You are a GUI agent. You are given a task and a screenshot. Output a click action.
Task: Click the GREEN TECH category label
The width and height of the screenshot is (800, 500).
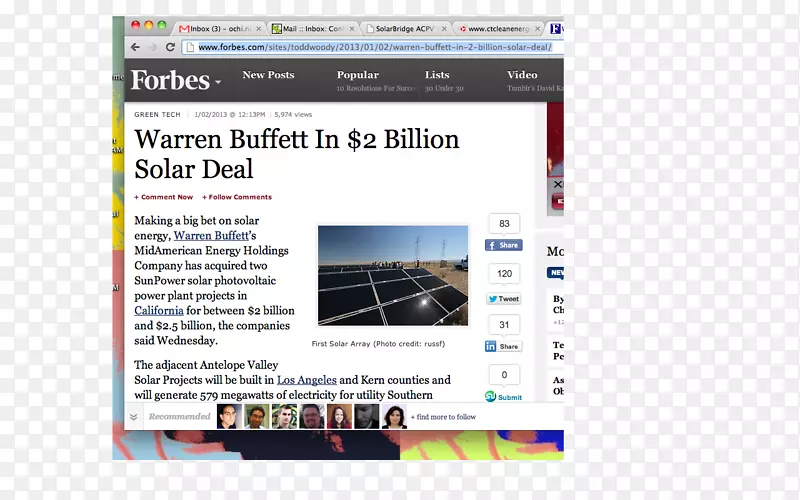157,114
